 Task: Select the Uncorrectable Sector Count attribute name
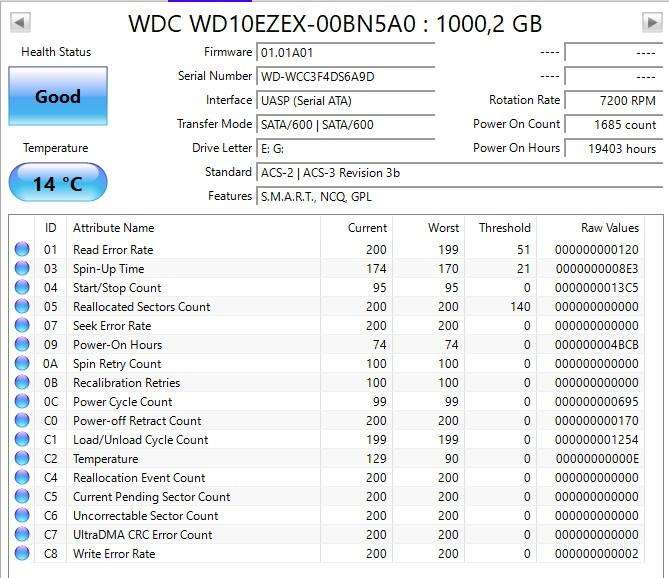point(145,515)
